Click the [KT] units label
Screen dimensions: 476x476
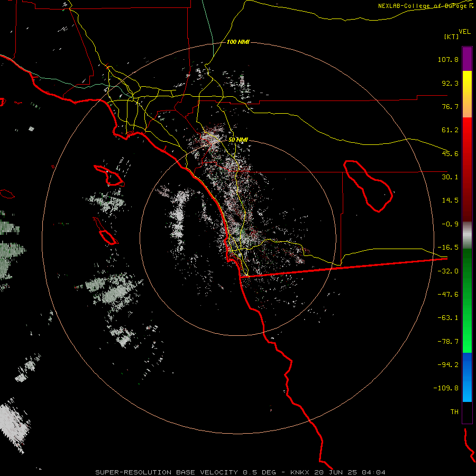451,36
